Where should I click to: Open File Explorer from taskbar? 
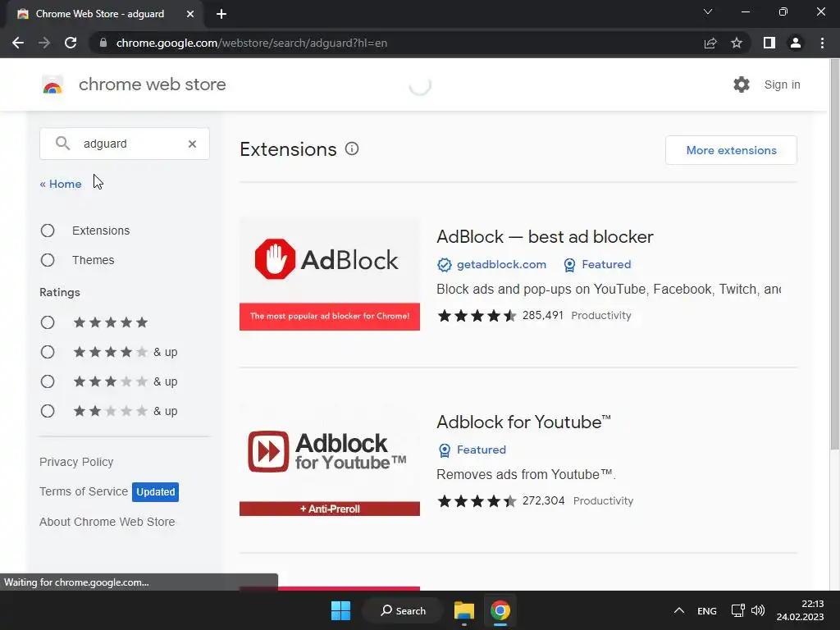(x=464, y=610)
